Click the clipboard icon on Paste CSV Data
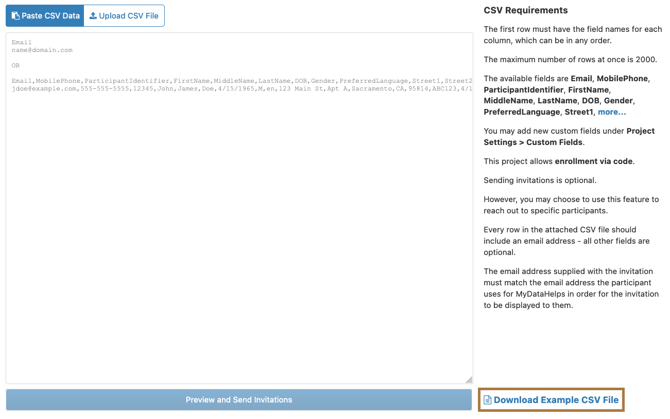This screenshot has height=419, width=670. tap(15, 16)
